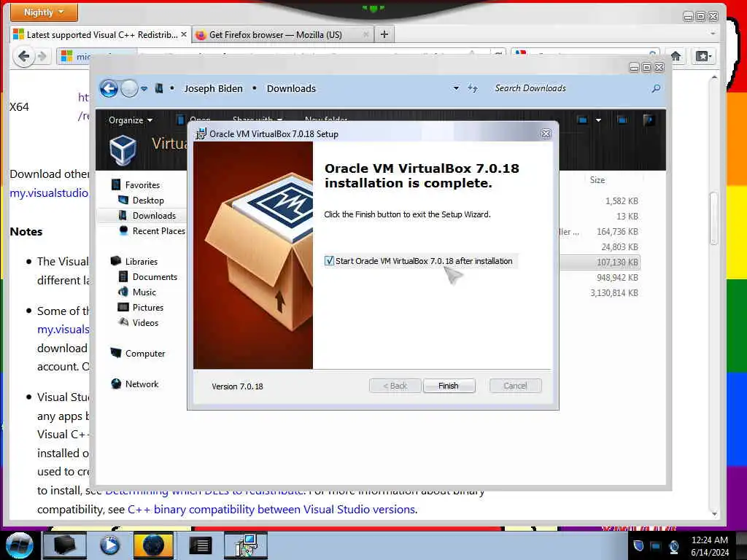Screen dimensions: 747x560
Task: Open the Windows Start orb
Action: point(20,545)
